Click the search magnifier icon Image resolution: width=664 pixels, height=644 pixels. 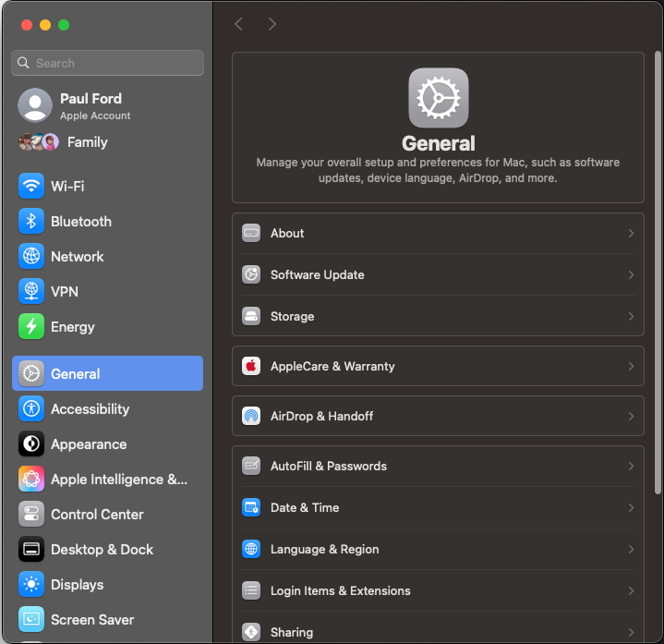pos(23,63)
